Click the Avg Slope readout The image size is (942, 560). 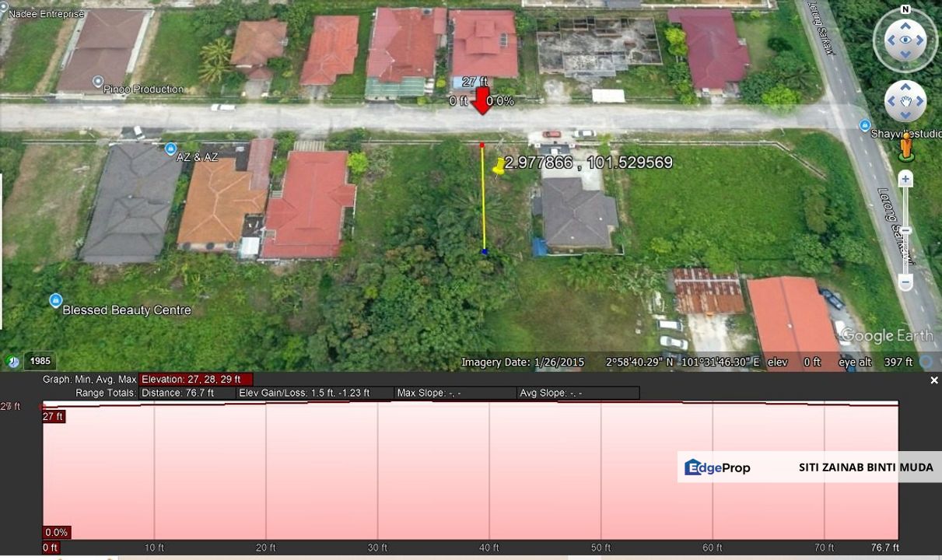coord(578,394)
